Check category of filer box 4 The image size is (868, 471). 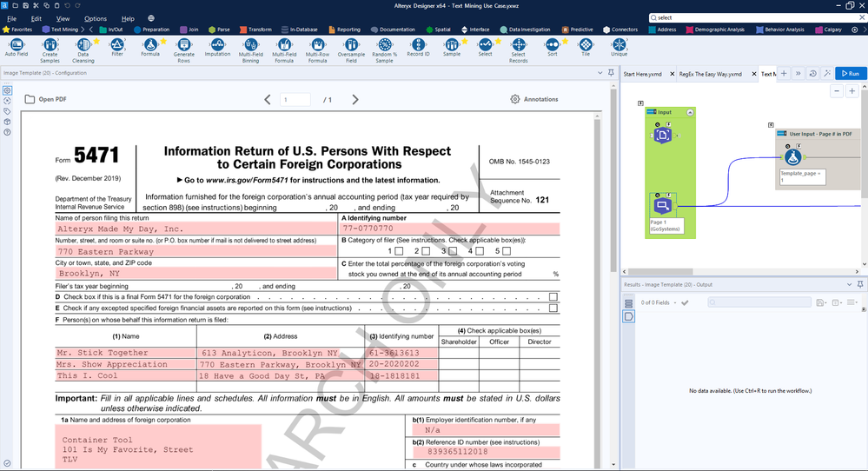pyautogui.click(x=480, y=251)
